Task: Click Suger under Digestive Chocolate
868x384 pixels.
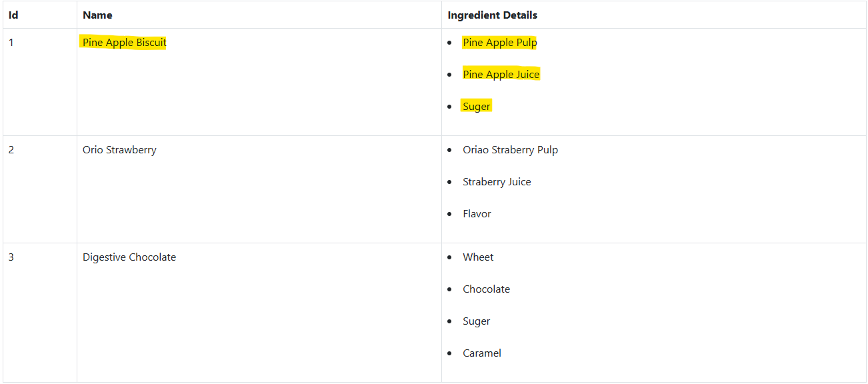Action: tap(476, 321)
